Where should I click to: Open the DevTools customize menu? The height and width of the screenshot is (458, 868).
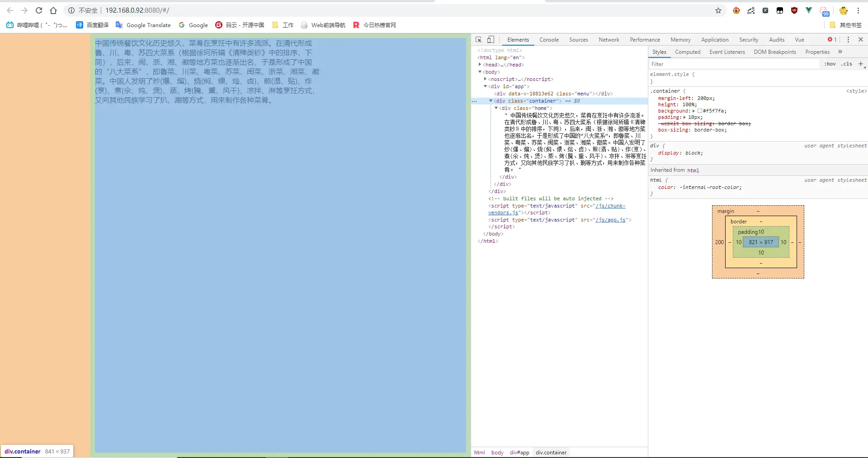[848, 40]
